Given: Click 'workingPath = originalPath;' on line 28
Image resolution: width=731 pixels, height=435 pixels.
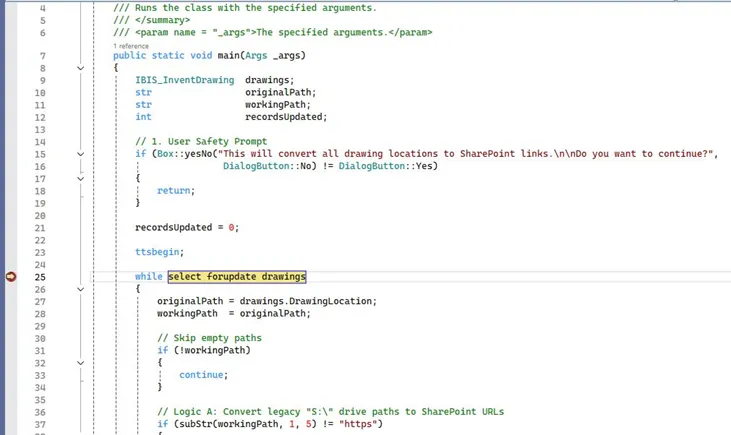Looking at the screenshot, I should pos(234,313).
